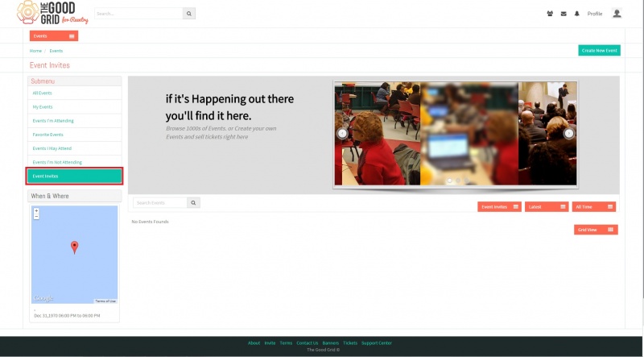Image resolution: width=644 pixels, height=357 pixels.
Task: Zoom out on the map
Action: point(36,216)
